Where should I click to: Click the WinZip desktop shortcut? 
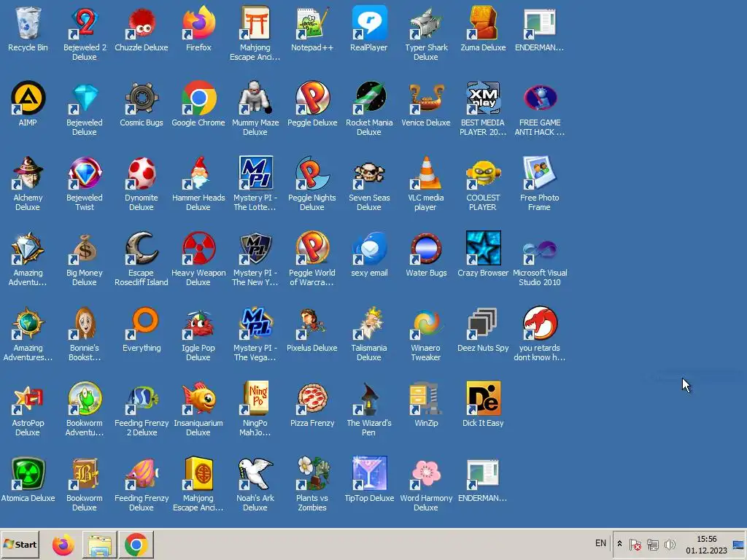click(x=426, y=399)
